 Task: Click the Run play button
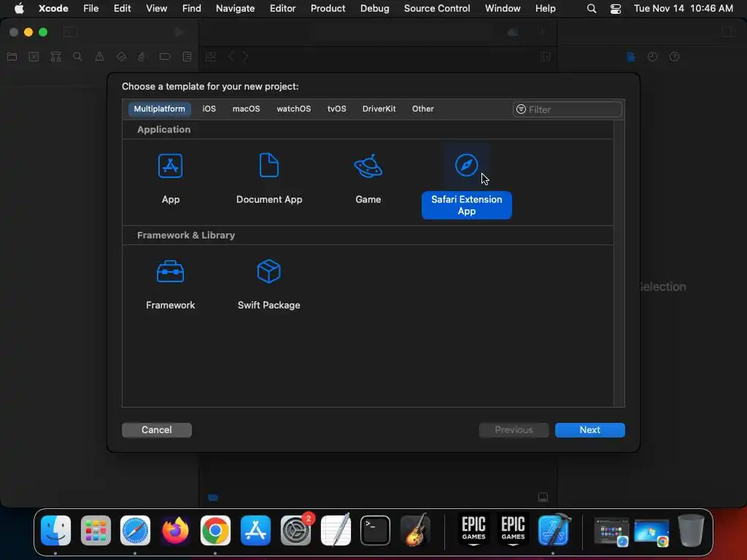tap(179, 32)
